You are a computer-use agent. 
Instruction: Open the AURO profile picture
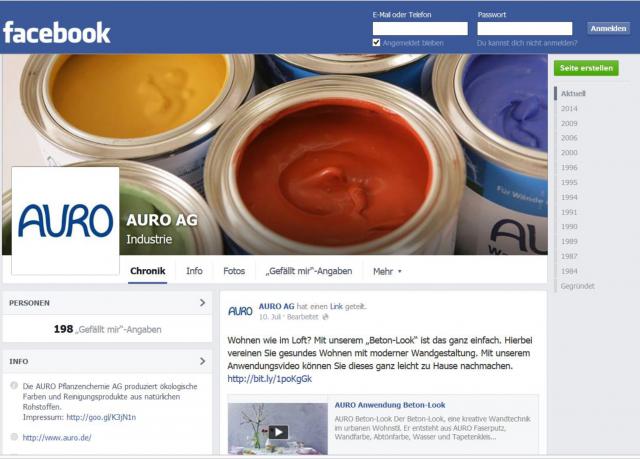[x=65, y=221]
